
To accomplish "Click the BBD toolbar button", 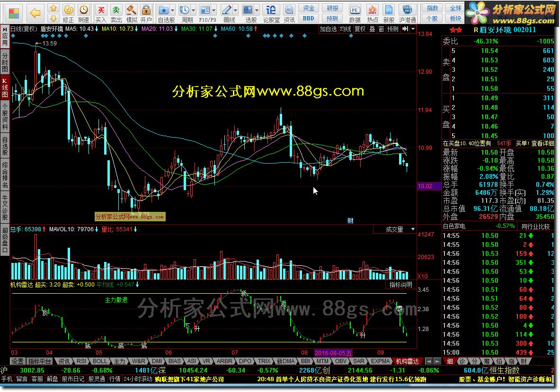I will pos(309,18).
